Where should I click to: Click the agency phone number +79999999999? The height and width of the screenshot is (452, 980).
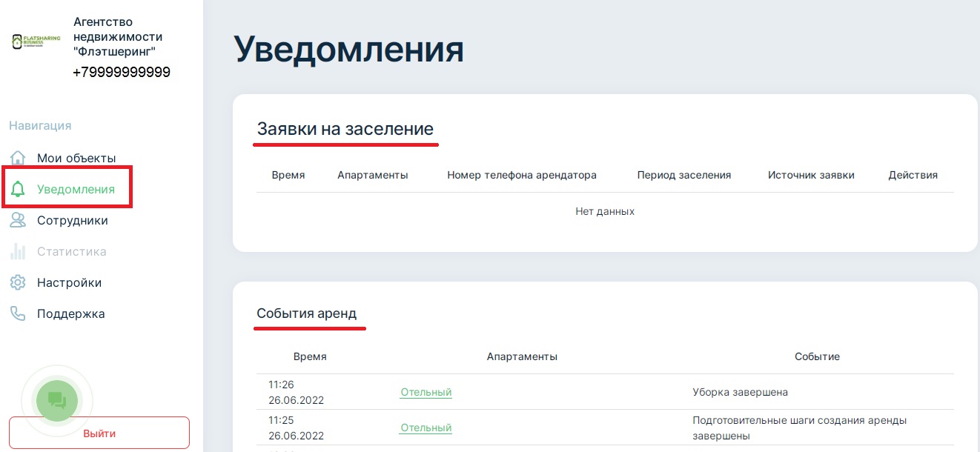122,72
